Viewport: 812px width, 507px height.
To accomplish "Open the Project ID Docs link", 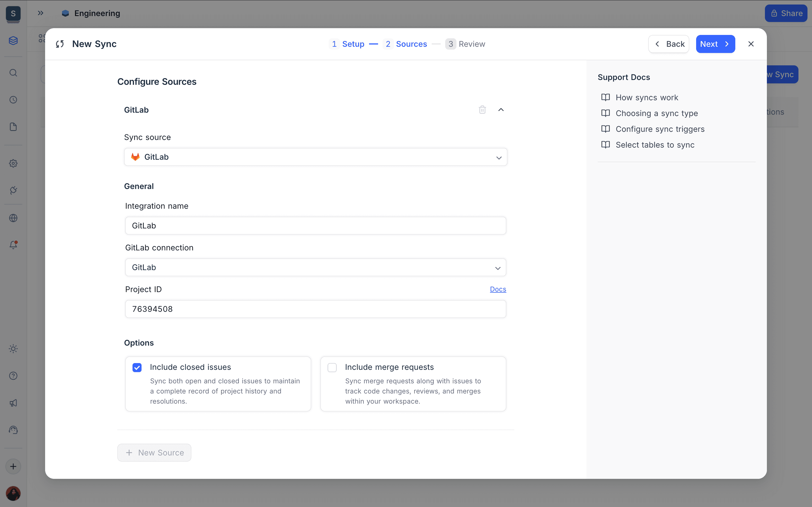I will tap(498, 289).
